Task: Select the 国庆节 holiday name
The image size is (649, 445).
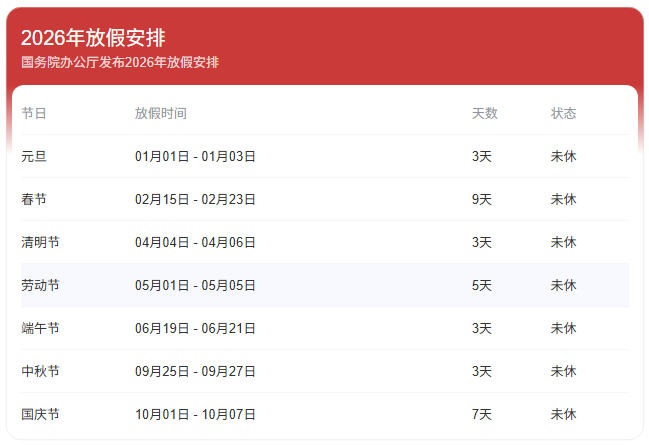Action: click(40, 414)
